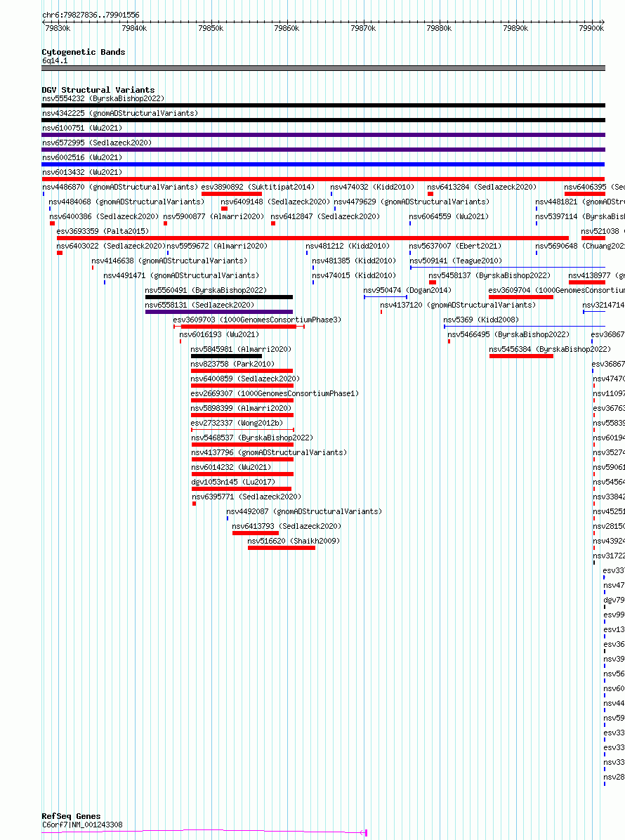This screenshot has height=840, width=625.
Task: Click nsv6400859 (Sedlazeck2020) label
Action: 245,379
